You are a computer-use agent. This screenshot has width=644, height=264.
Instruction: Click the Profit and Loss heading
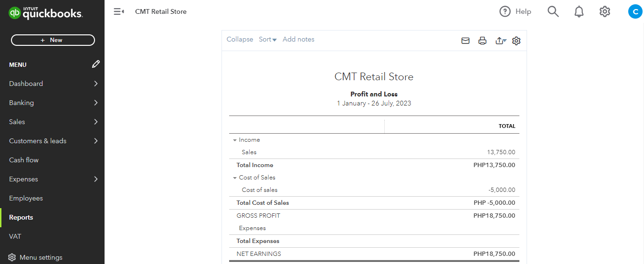coord(374,94)
